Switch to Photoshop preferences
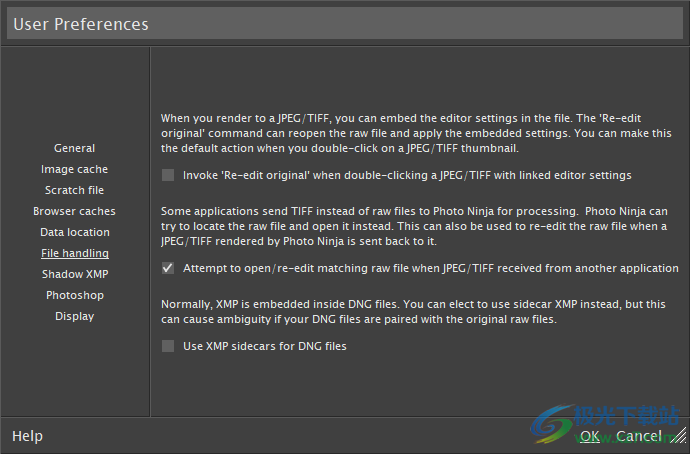The image size is (690, 454). (x=75, y=295)
